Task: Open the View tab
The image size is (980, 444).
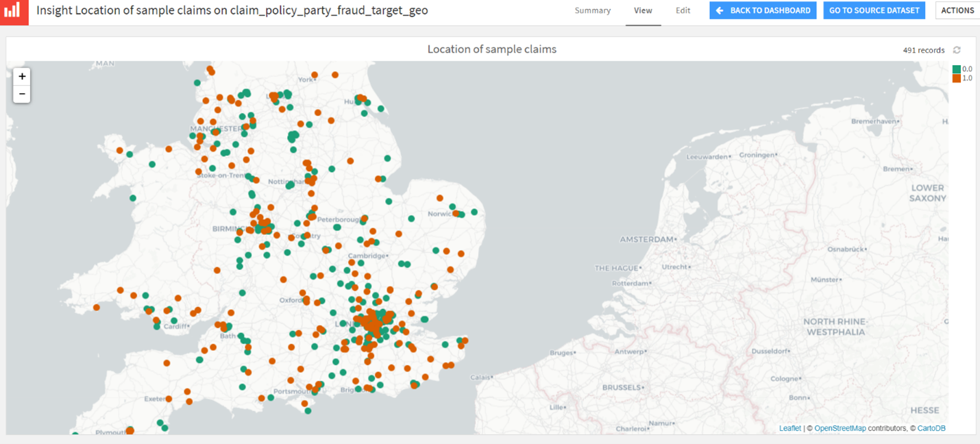Action: point(643,11)
